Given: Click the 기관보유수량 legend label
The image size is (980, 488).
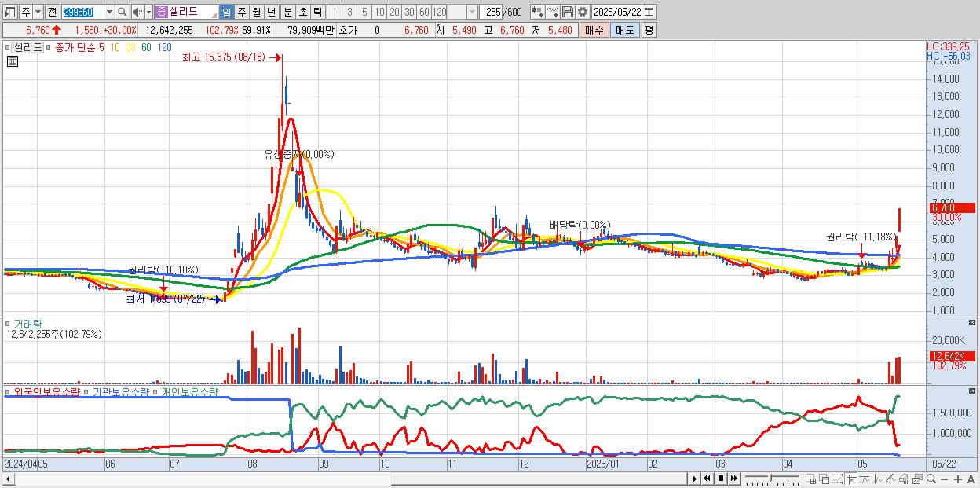Looking at the screenshot, I should 120,391.
